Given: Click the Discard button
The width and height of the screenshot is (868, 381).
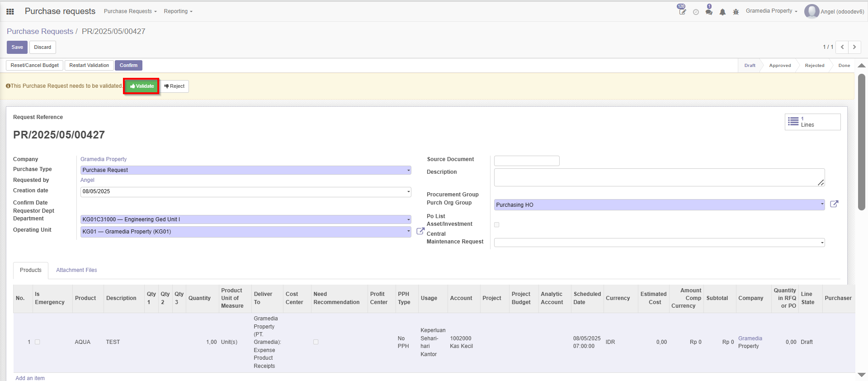Looking at the screenshot, I should click(42, 47).
